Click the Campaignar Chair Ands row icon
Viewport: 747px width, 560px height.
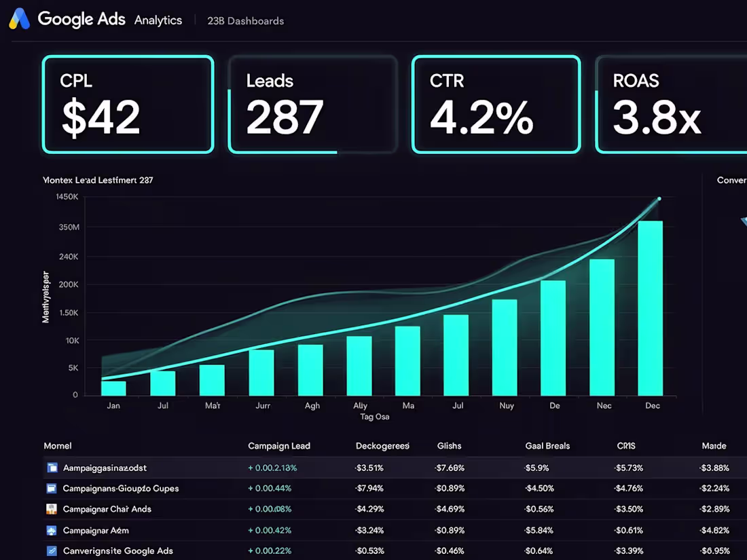(52, 509)
